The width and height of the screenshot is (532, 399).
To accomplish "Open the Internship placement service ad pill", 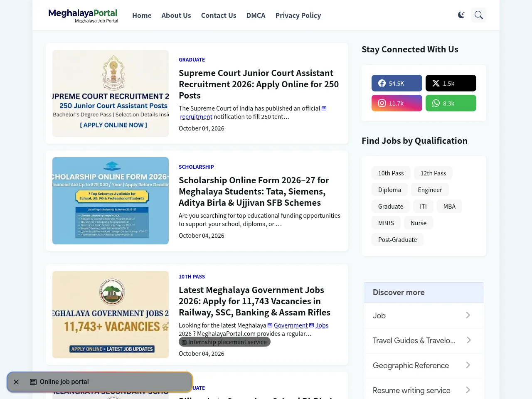I will tap(224, 342).
